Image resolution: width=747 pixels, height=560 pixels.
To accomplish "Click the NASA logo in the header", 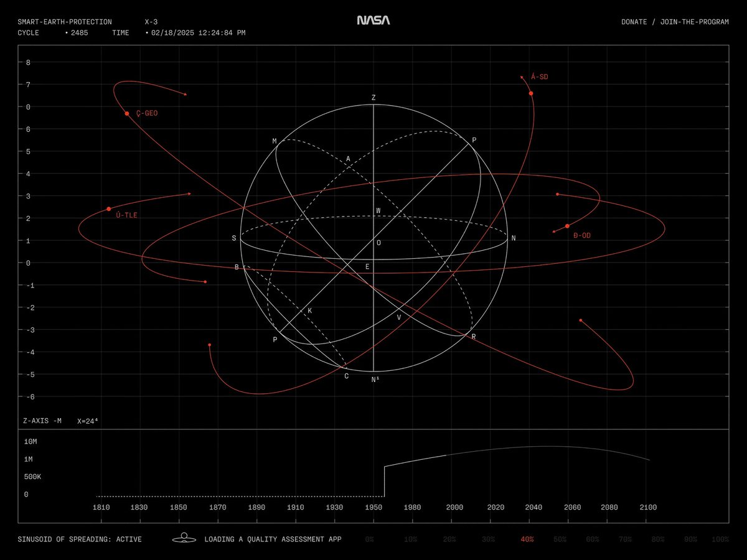I will 374,21.
